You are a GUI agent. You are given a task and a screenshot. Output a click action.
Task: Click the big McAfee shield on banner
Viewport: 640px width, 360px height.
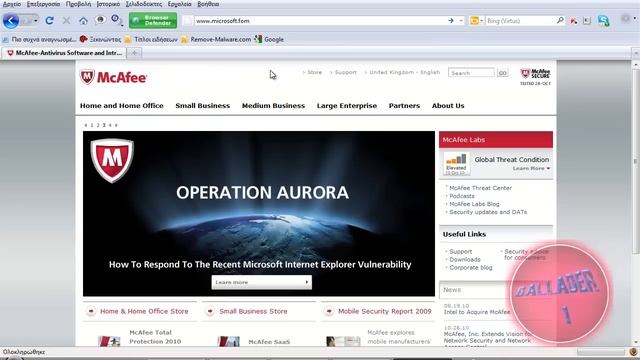pos(112,160)
